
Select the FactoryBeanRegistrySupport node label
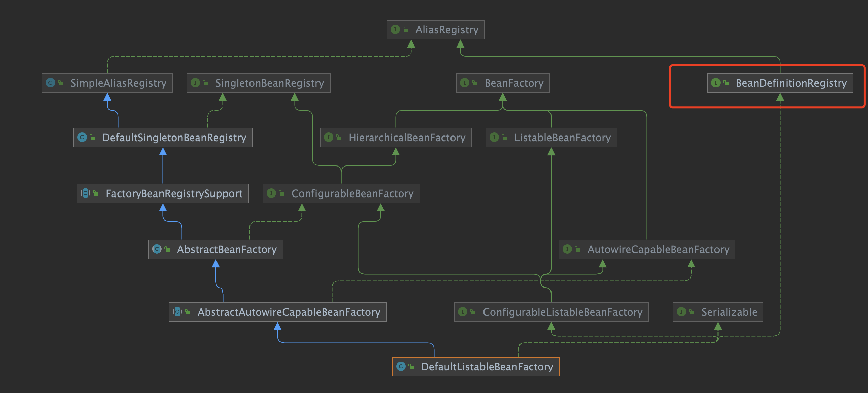(x=174, y=193)
